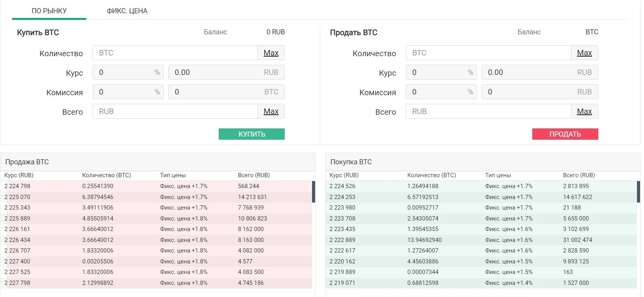This screenshot has height=297, width=644.
Task: Select buy offer at rate 2 224 253
Action: click(x=481, y=197)
